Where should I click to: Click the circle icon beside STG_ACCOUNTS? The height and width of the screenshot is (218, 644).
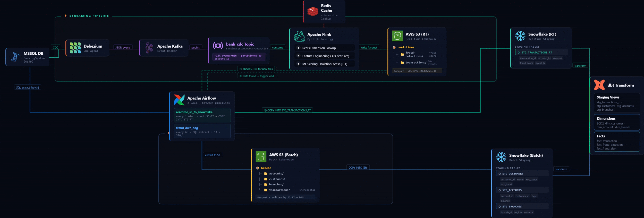coord(499,190)
